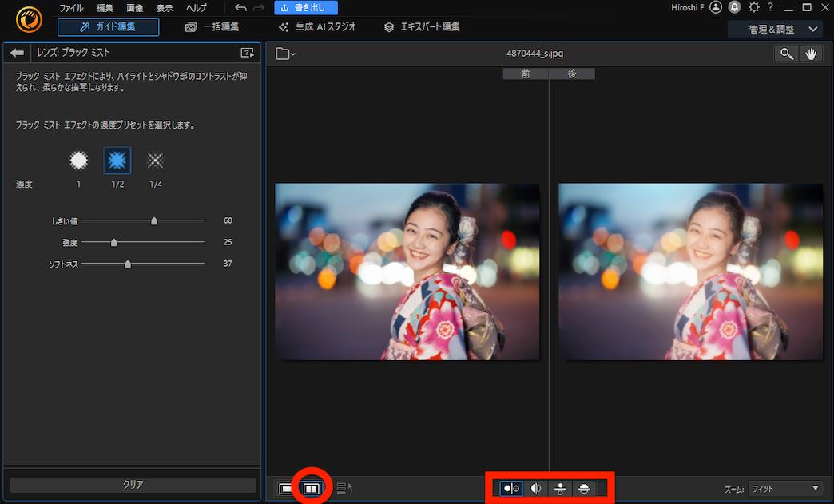Click the help question mark icon
The width and height of the screenshot is (834, 504).
(x=770, y=7)
